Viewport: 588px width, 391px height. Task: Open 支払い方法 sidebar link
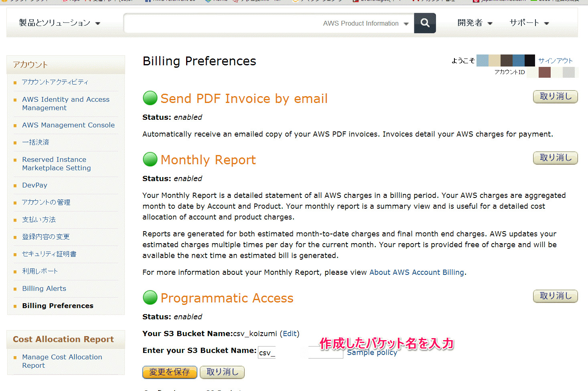tap(39, 220)
